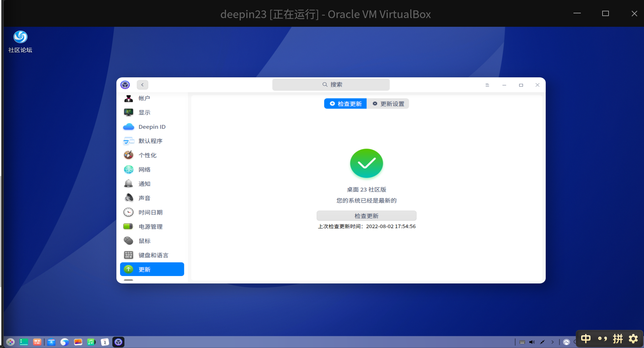Screen dimensions: 644x348
Task: Open the 社区论坛 desktop shortcut
Action: click(x=20, y=42)
